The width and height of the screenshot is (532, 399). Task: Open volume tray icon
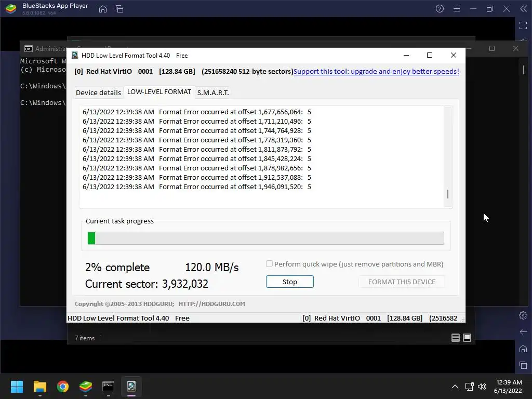pyautogui.click(x=482, y=387)
